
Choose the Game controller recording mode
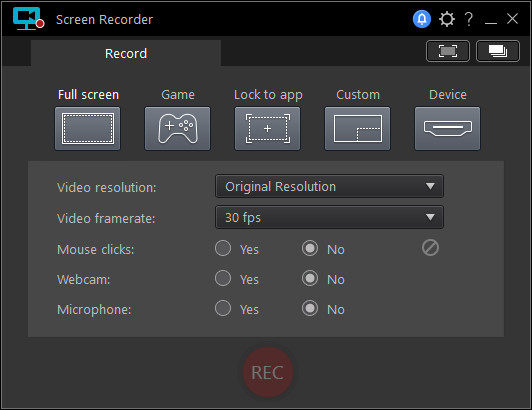coord(177,129)
